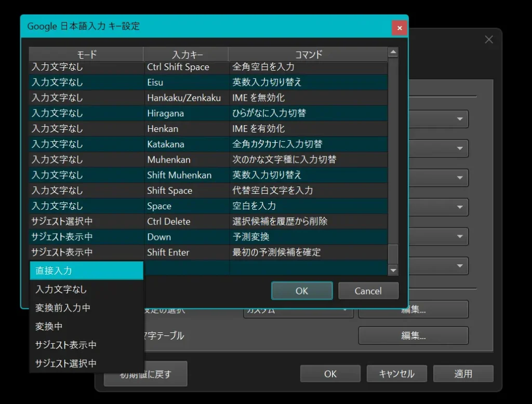Click the 次のかな文字種に入力切替 command cell
The image size is (532, 404).
pyautogui.click(x=309, y=159)
